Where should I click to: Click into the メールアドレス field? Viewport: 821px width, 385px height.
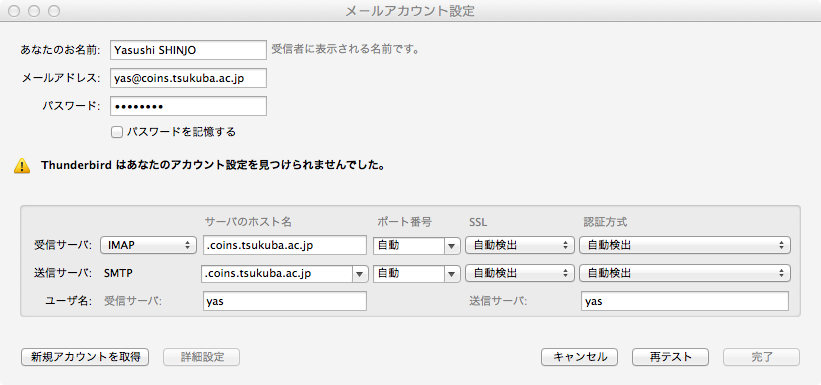click(188, 78)
